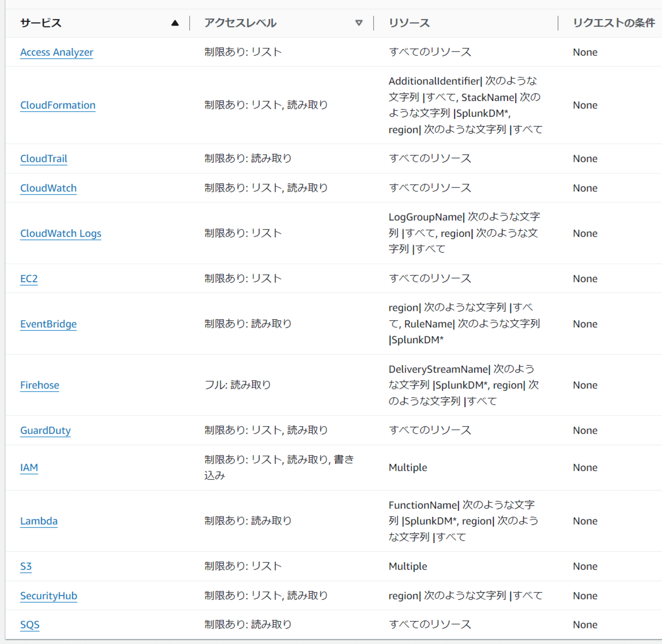Select None in the Access Analyzer row
662x644 pixels.
point(585,52)
